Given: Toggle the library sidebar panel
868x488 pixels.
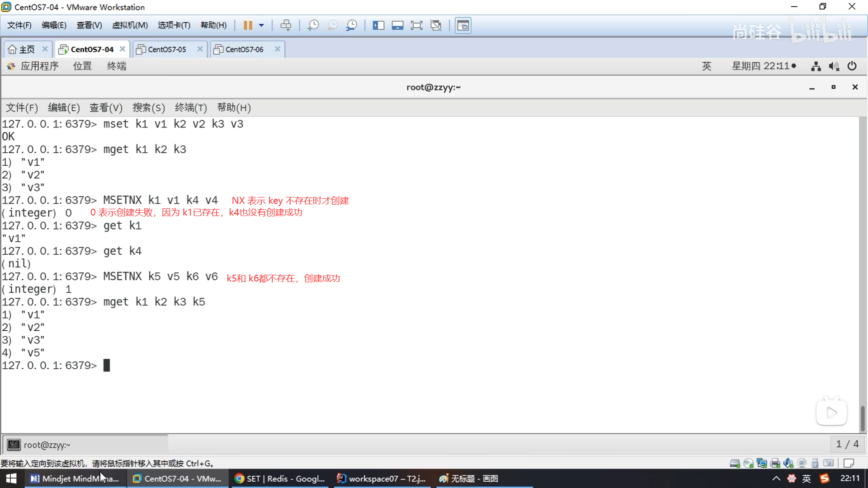Looking at the screenshot, I should [x=378, y=25].
